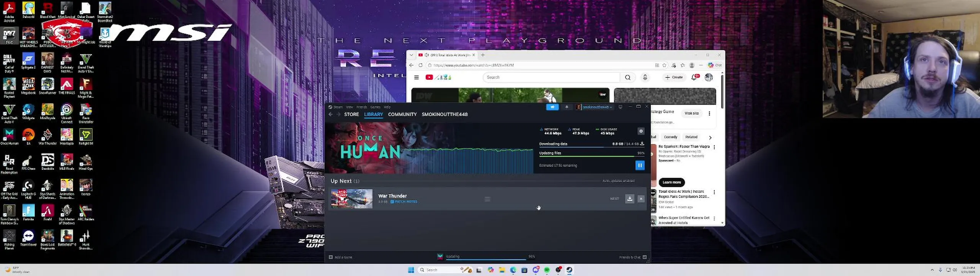Viewport: 980px width, 276px height.
Task: Go back with Steam's back arrow
Action: coord(330,114)
